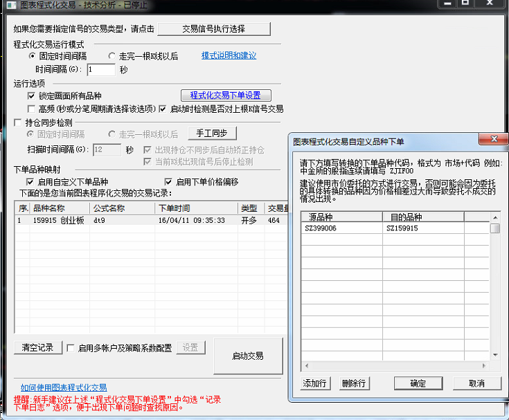Enable the 高频 high-frequency checkbox
This screenshot has width=509, height=420.
[31, 109]
